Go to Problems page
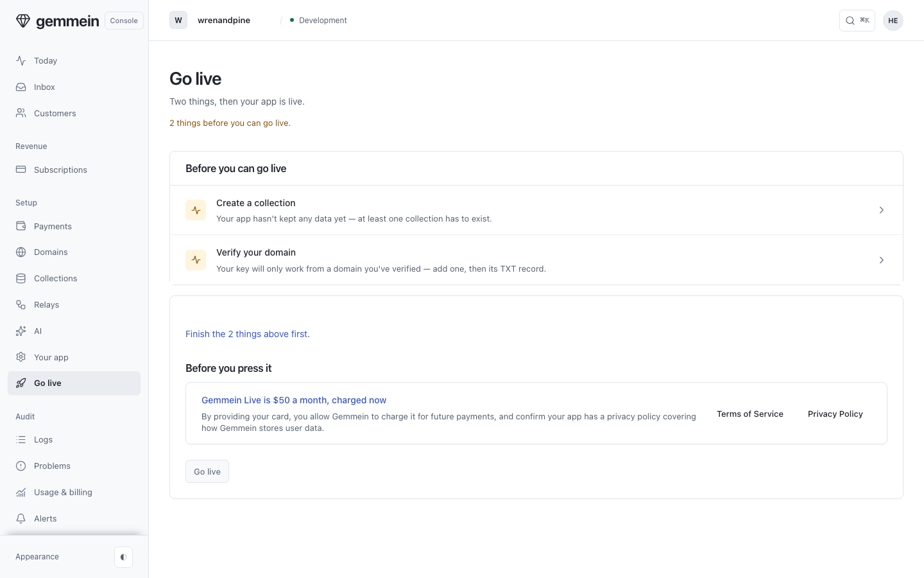This screenshot has height=578, width=924. click(x=74, y=466)
